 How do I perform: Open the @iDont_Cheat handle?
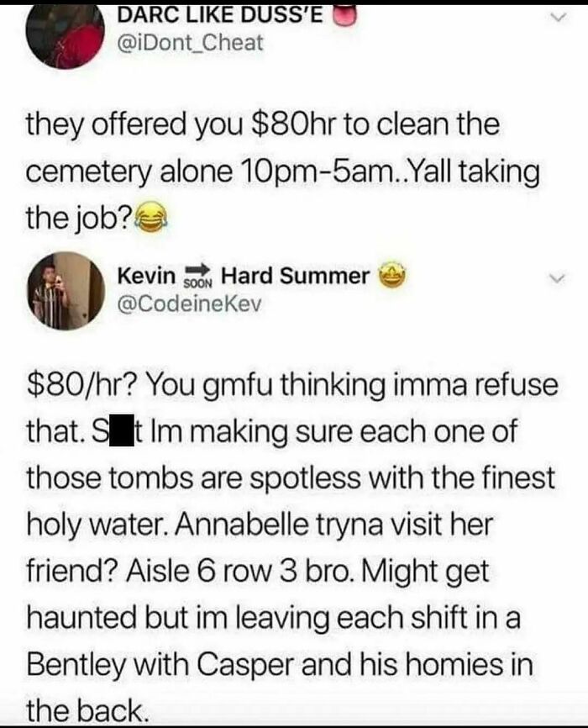pyautogui.click(x=191, y=43)
